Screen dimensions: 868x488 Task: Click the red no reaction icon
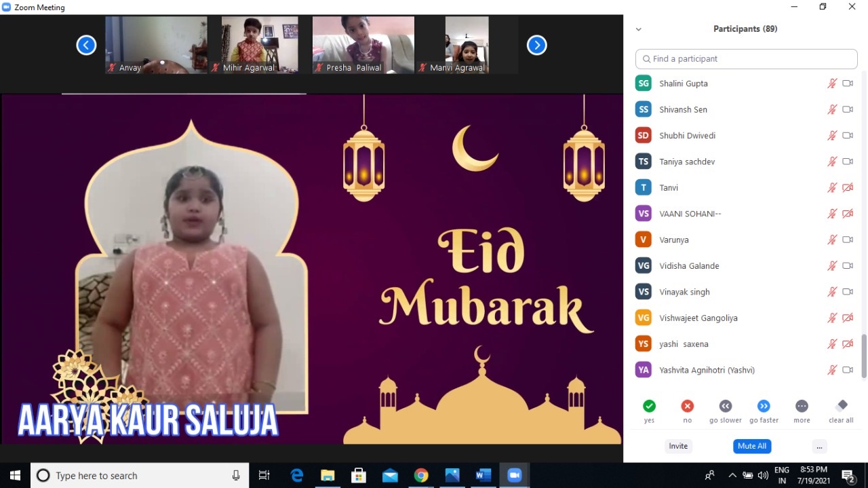(688, 406)
